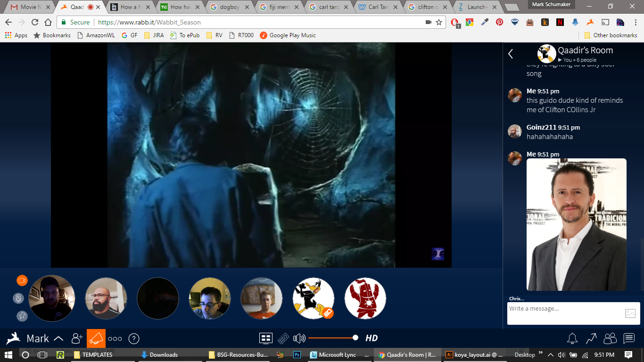This screenshot has width=644, height=362.
Task: Collapse chat with the back chevron
Action: (x=511, y=54)
